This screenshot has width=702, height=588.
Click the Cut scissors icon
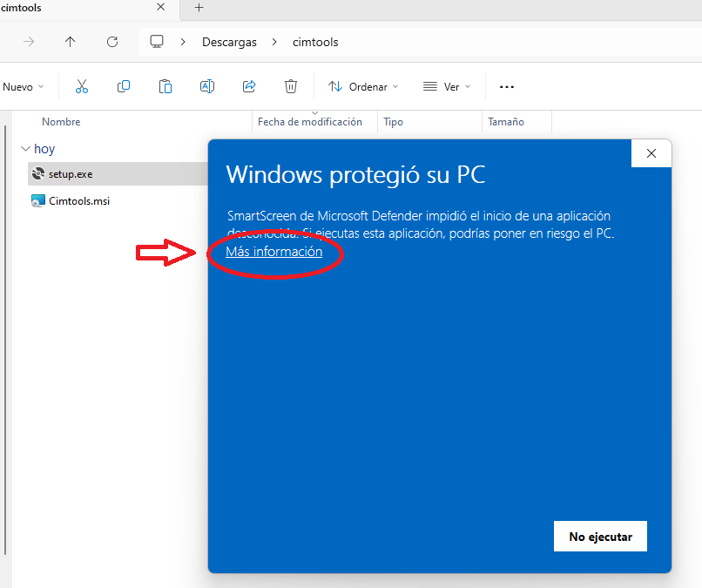(82, 86)
